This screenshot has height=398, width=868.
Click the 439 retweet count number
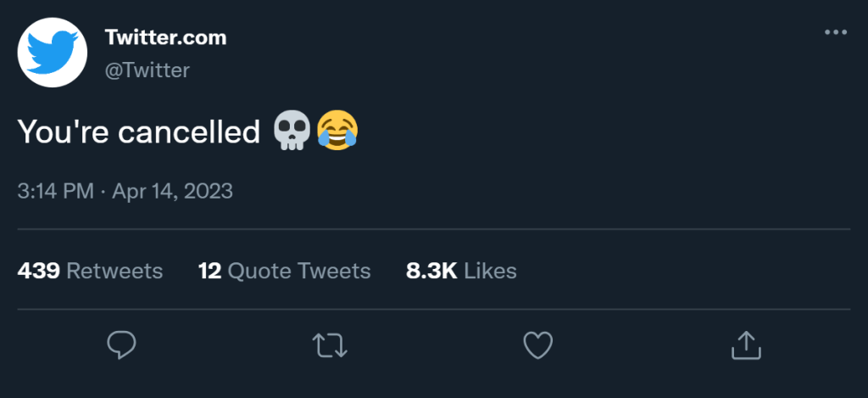pos(38,271)
